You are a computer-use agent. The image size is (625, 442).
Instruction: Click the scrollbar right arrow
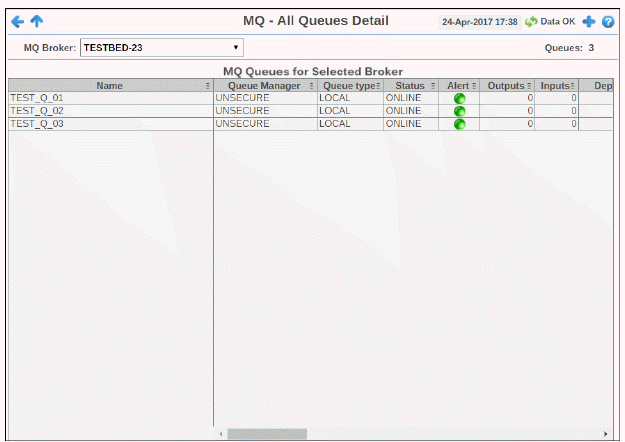[x=606, y=434]
